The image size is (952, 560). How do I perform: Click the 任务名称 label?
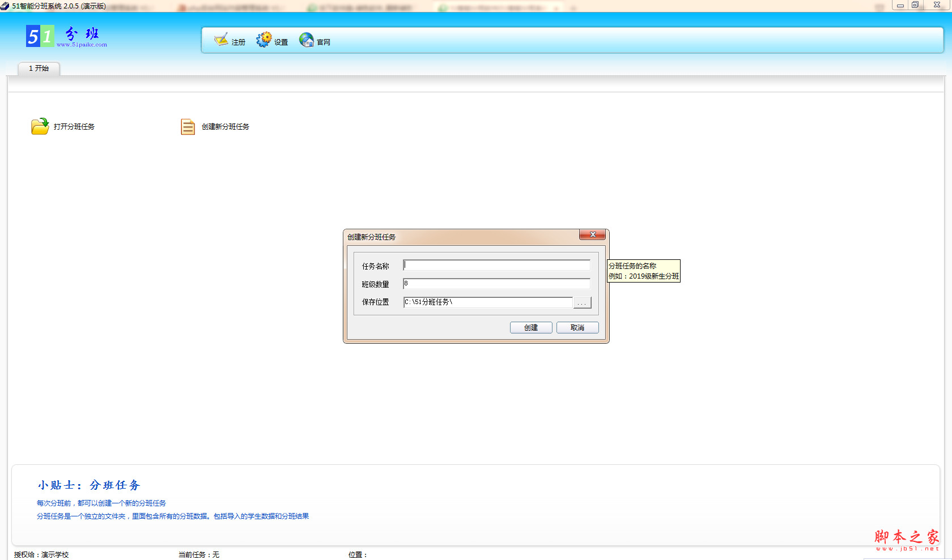point(376,266)
